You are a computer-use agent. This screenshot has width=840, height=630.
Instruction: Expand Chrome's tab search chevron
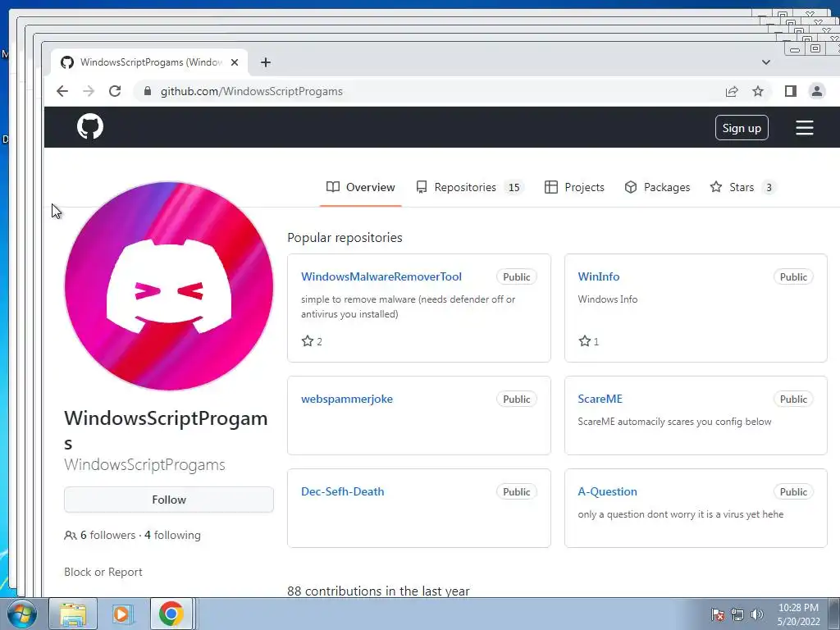[x=766, y=62]
